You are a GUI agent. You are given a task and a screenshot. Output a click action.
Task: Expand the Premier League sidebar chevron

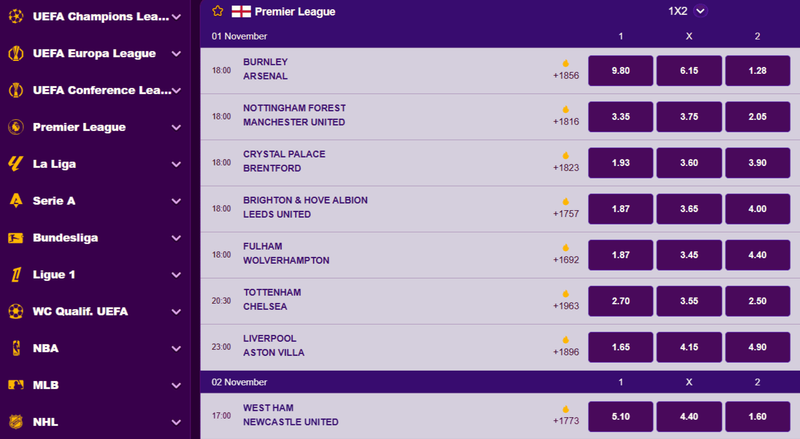click(176, 128)
